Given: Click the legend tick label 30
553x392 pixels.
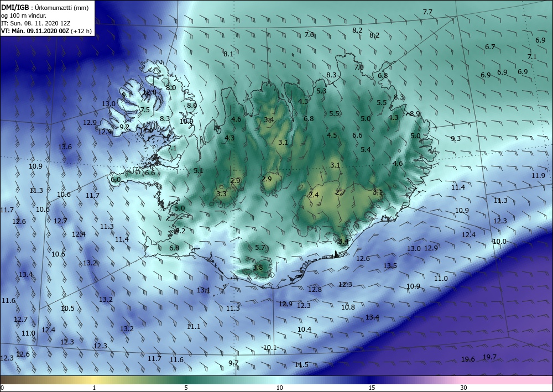Looking at the screenshot, I should [464, 388].
